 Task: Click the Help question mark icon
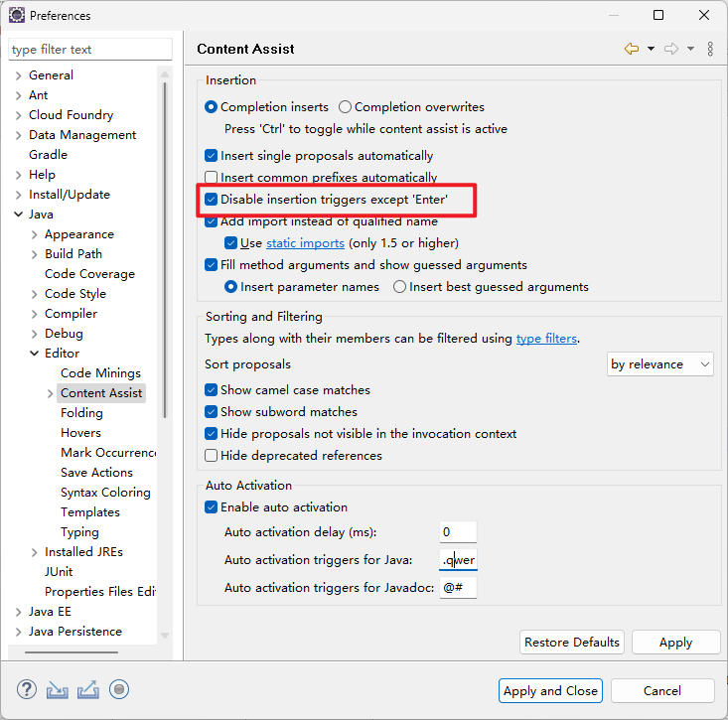(27, 689)
